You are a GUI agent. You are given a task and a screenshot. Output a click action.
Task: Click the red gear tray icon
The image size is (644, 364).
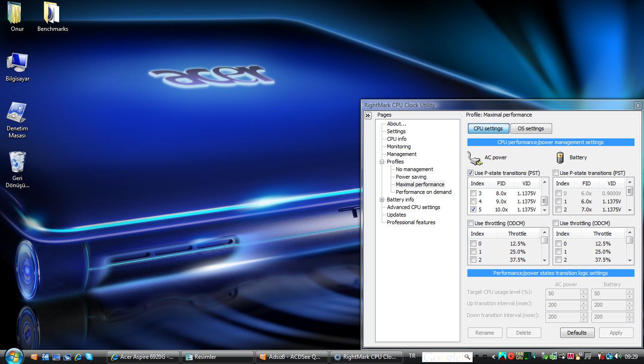(x=511, y=356)
